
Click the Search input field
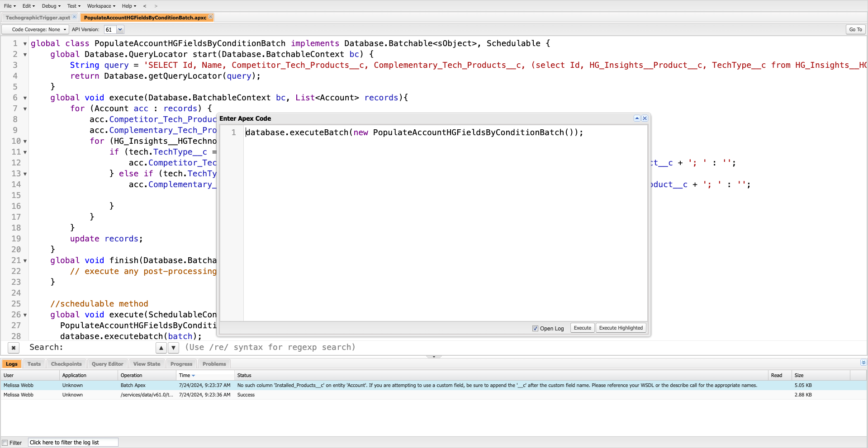coord(109,347)
